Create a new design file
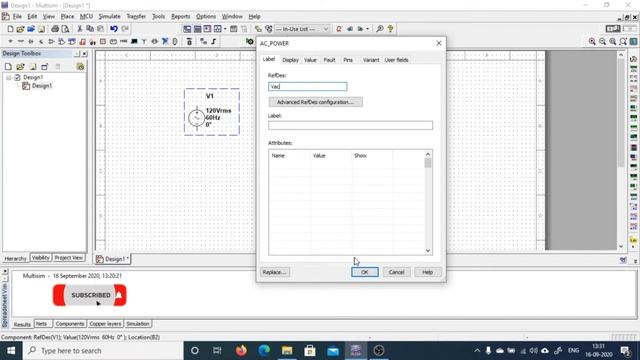This screenshot has height=360, width=640. tap(10, 29)
